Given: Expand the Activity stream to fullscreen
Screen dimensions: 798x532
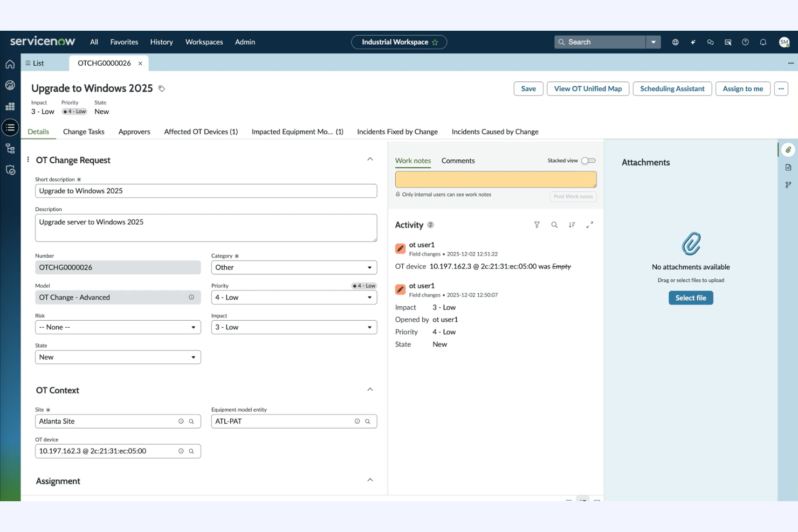Looking at the screenshot, I should 590,225.
